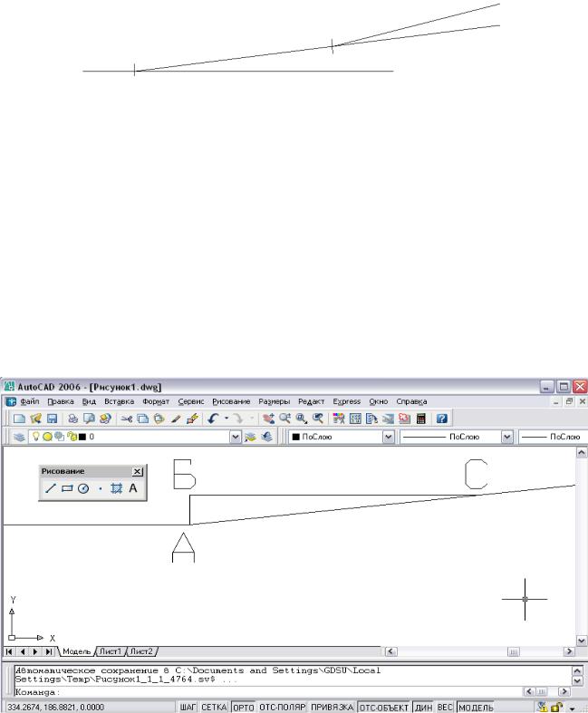Switch to the Лист1 layout tab

click(111, 651)
